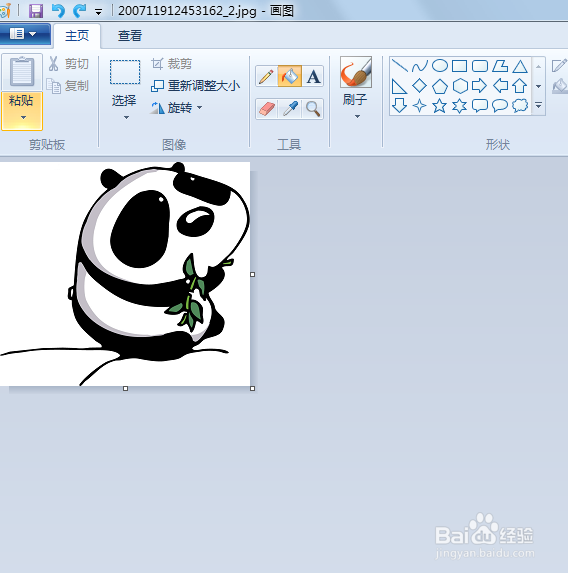
Task: Select the Rounded rectangular callout shape
Action: pos(480,106)
